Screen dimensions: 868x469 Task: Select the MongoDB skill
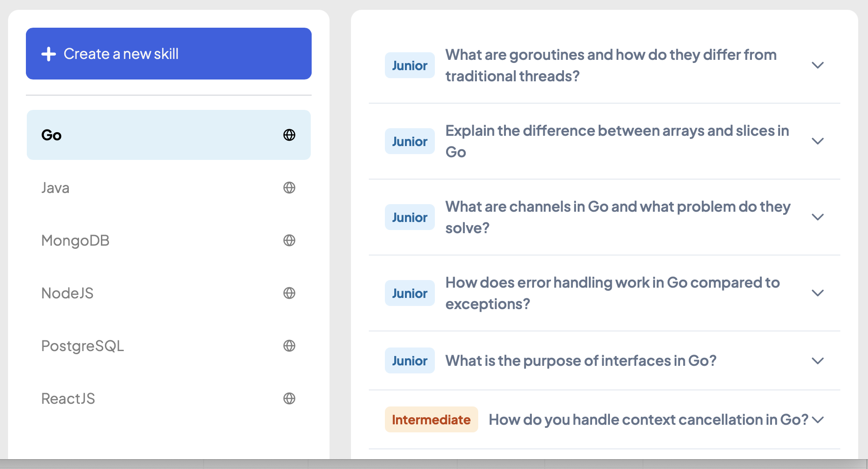click(169, 240)
